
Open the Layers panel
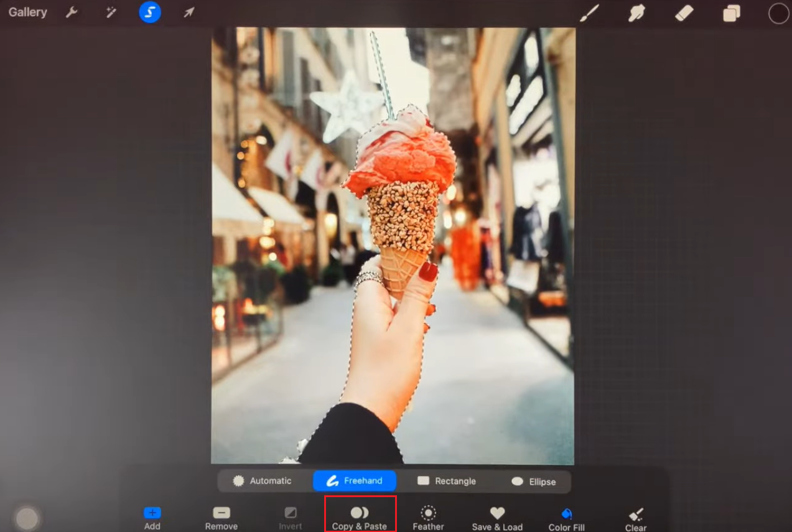(x=732, y=13)
